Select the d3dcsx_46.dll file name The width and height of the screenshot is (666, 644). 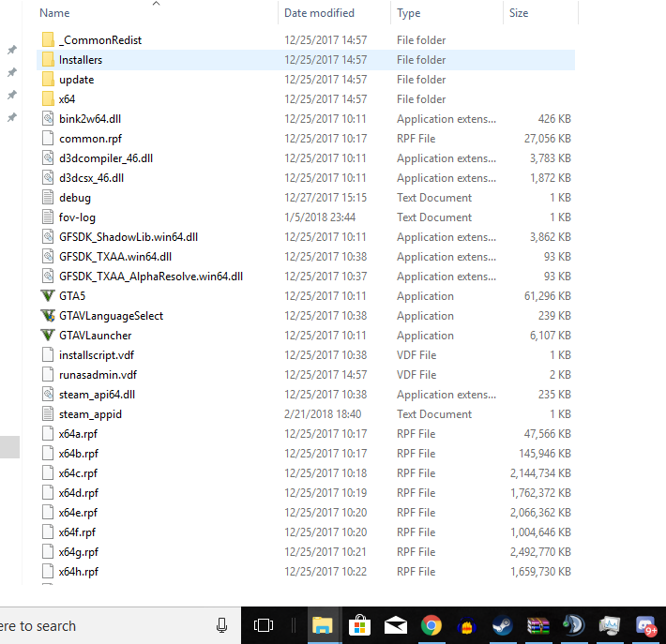[x=91, y=178]
